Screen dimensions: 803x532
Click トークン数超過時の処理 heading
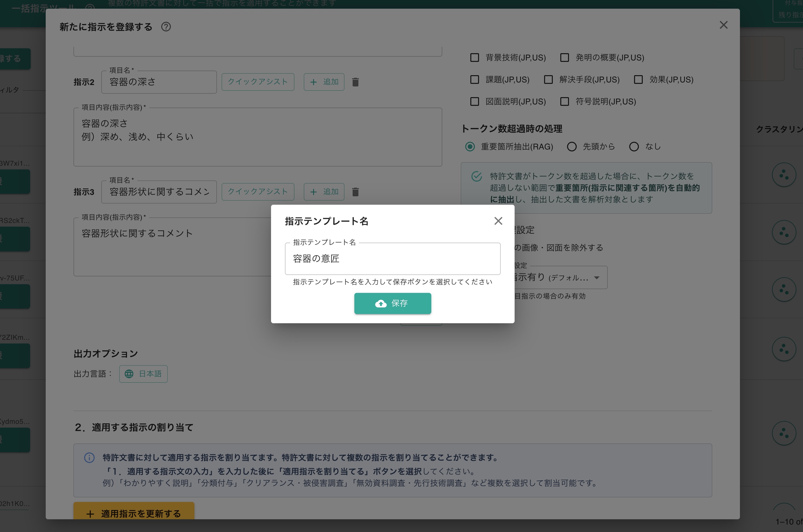(512, 129)
